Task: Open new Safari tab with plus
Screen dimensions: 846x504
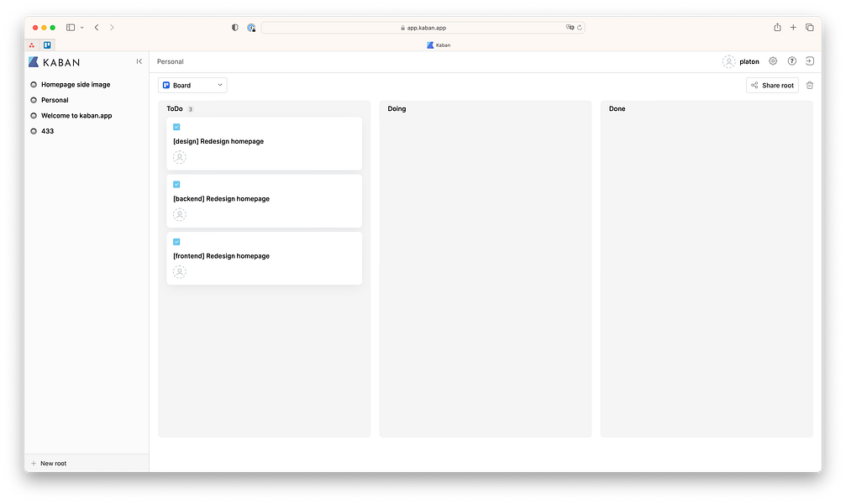Action: click(793, 28)
